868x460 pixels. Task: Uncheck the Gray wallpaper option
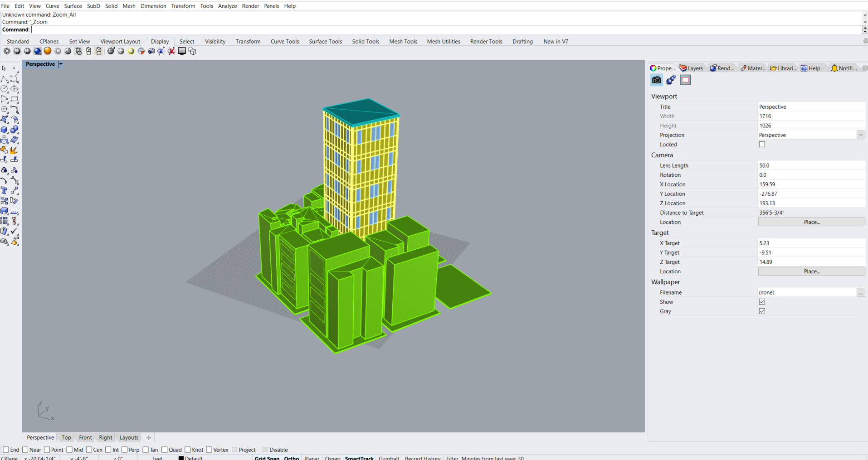[762, 311]
